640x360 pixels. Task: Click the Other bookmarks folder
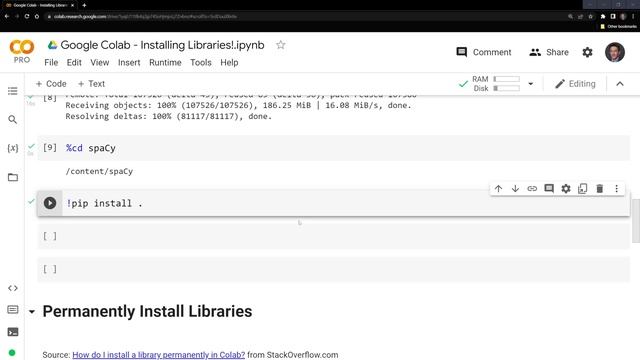pos(618,26)
